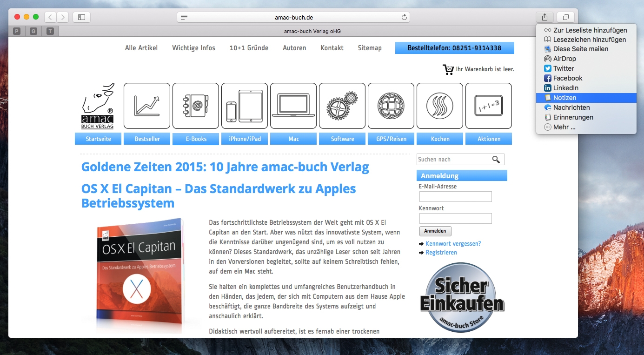The width and height of the screenshot is (644, 355).
Task: Select Notizen in share menu
Action: 586,98
